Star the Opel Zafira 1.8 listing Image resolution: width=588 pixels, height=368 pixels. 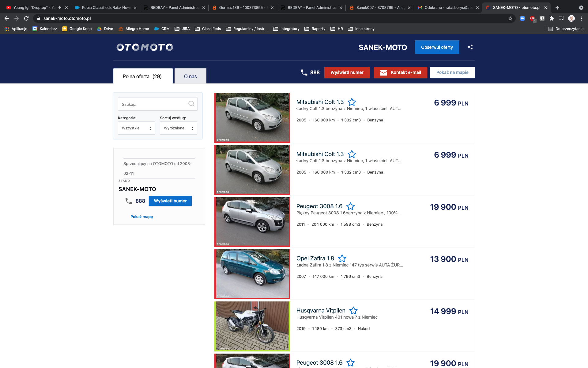[x=342, y=258]
